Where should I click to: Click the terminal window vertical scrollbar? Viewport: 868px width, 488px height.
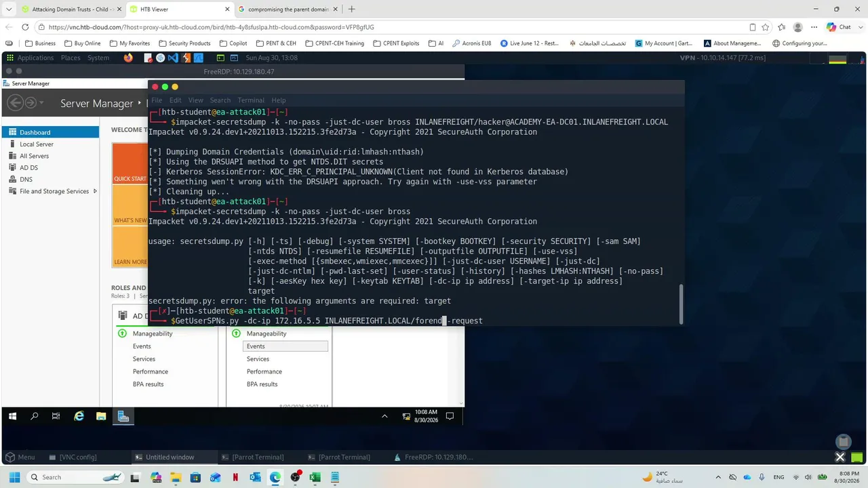pyautogui.click(x=681, y=303)
